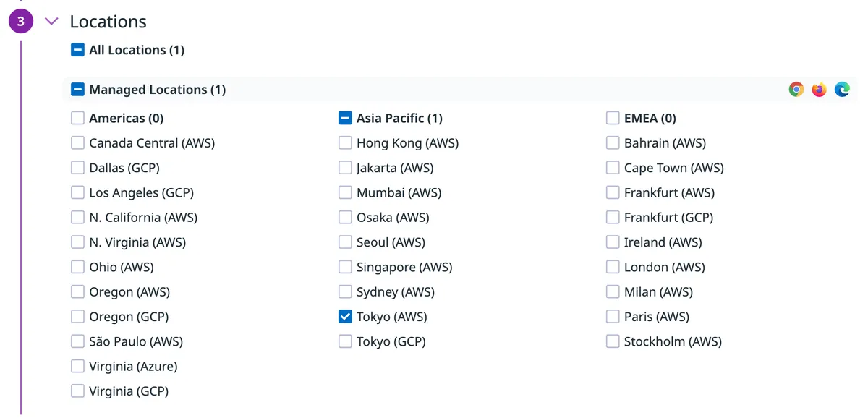Select the São Paulo (AWS) checkbox
The height and width of the screenshot is (418, 868).
[78, 341]
